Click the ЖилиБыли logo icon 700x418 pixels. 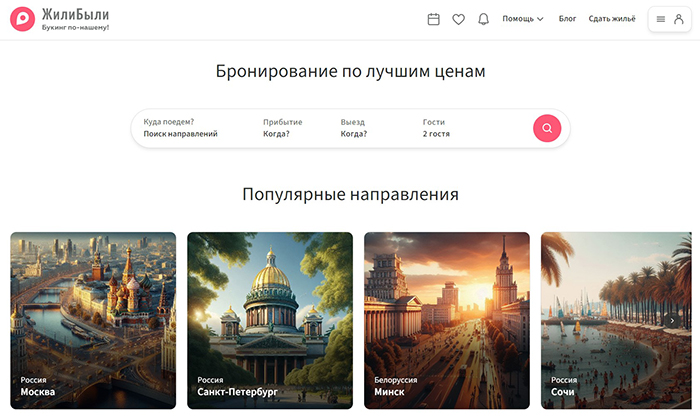click(24, 19)
